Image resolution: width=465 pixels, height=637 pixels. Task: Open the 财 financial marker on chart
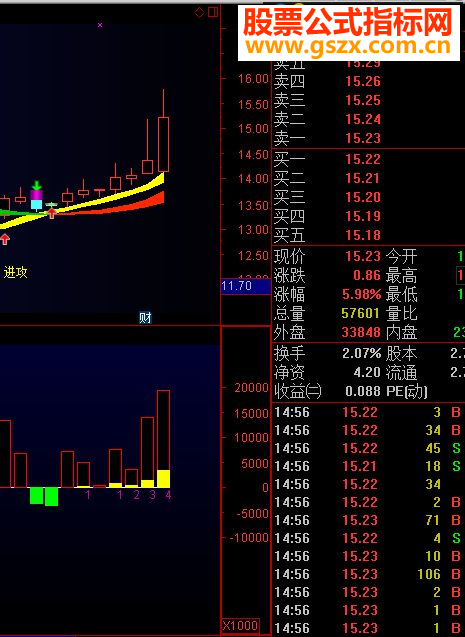pyautogui.click(x=145, y=317)
